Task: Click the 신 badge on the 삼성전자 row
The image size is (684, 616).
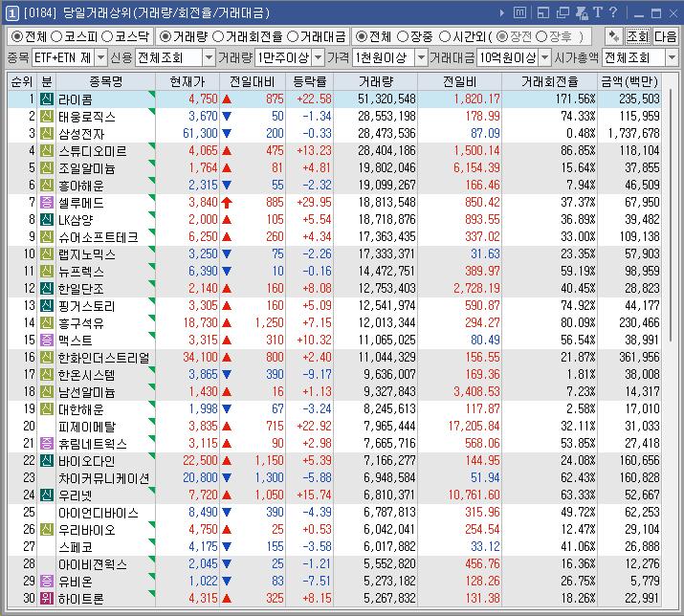Action: pos(46,134)
